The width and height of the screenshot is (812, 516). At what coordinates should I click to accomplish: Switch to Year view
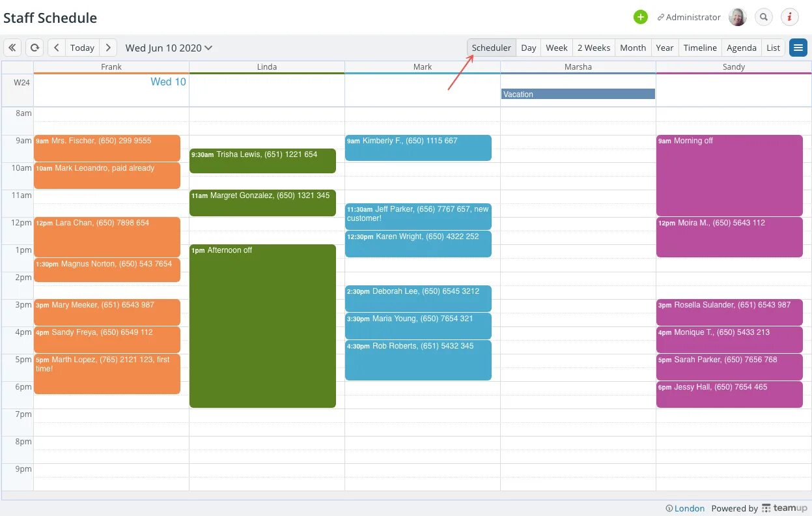665,48
